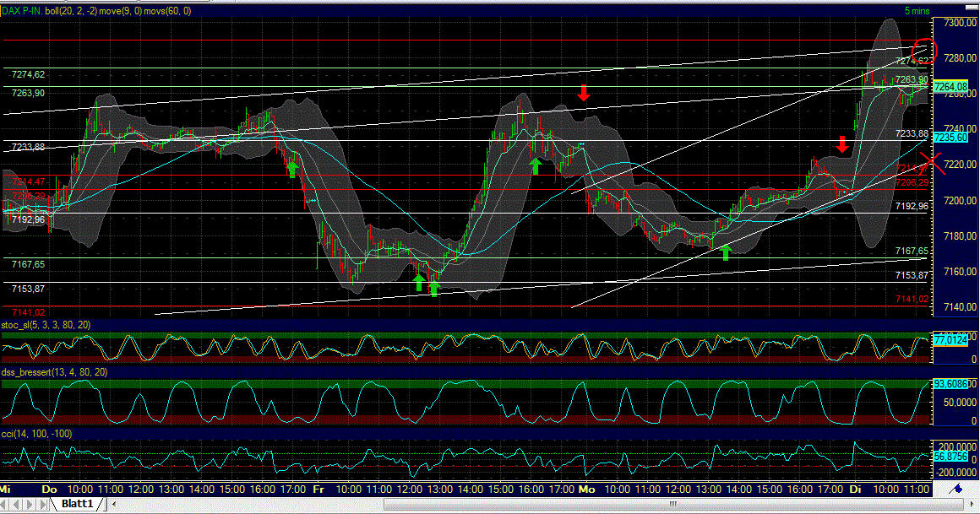Click the 7235,60 cyan price marker
Screen dimensions: 980x514
tap(953, 136)
